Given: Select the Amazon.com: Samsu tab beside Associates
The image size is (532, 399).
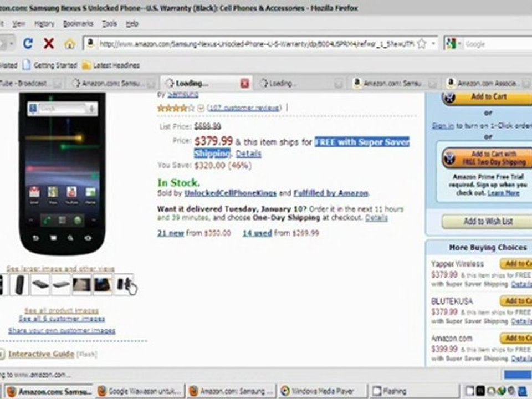Looking at the screenshot, I should 393,83.
